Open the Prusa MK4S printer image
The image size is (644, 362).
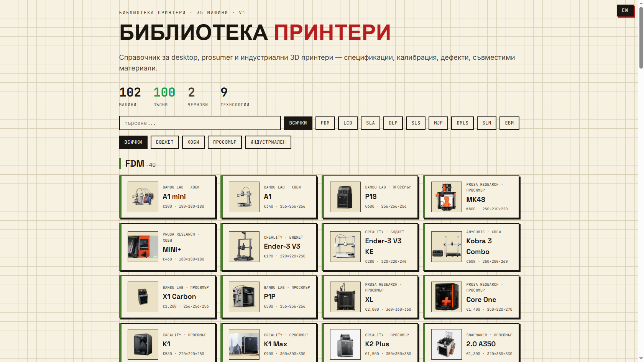click(x=446, y=197)
